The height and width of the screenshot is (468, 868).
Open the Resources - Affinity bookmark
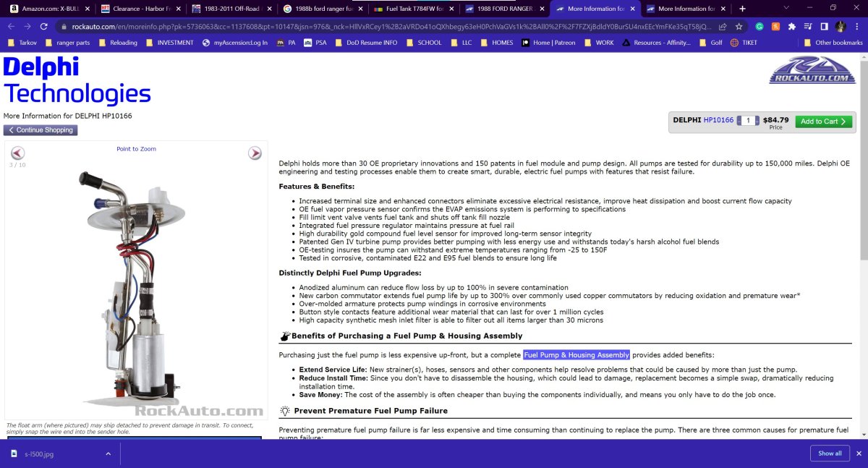coord(657,43)
